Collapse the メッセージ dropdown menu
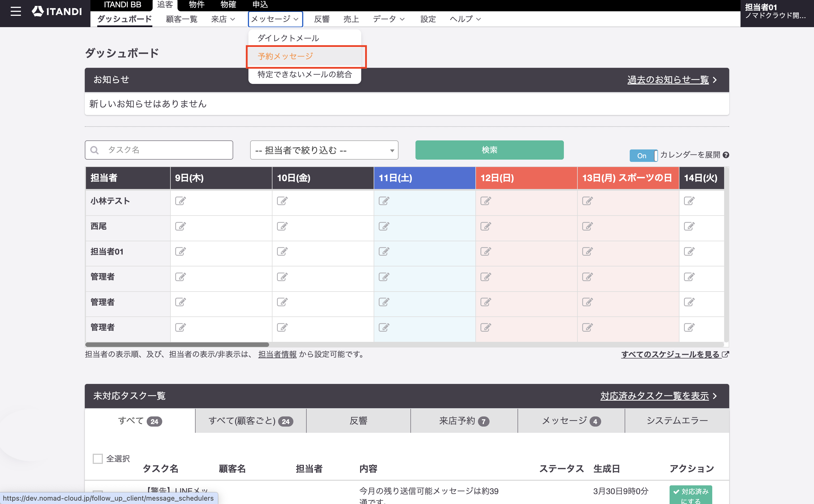 coord(275,19)
